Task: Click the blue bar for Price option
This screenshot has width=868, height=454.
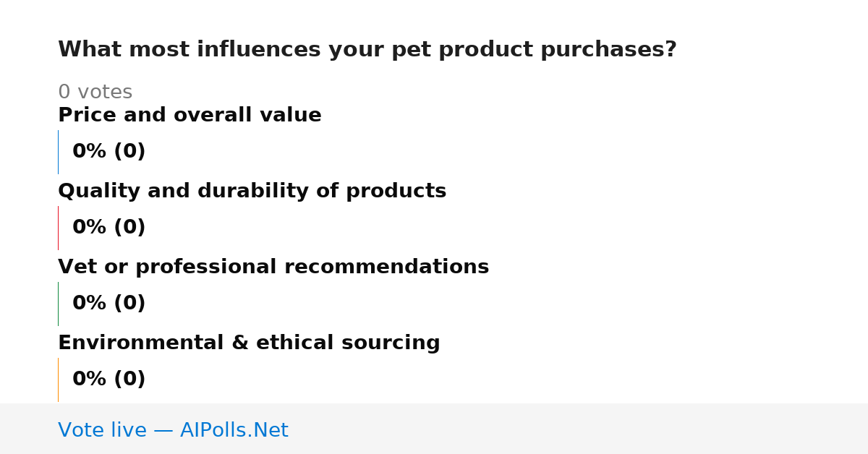Action: [x=58, y=152]
